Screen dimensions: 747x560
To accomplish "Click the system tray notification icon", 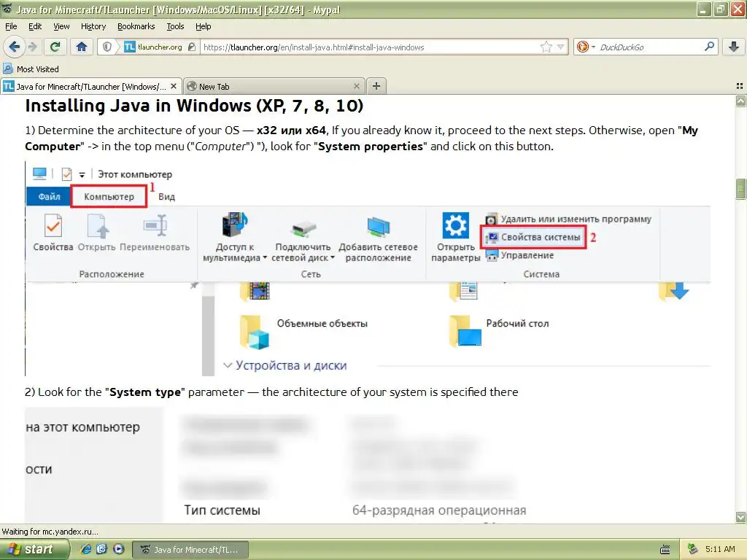I will tap(692, 550).
